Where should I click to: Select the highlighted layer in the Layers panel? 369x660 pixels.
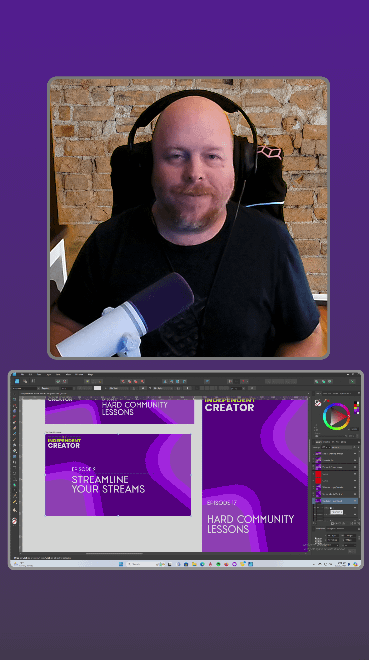point(335,501)
